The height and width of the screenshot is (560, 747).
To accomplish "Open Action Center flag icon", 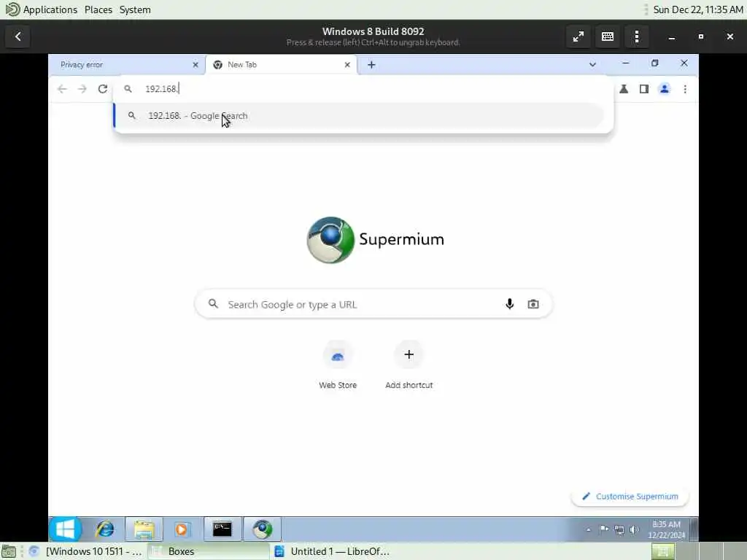I will coord(603,529).
